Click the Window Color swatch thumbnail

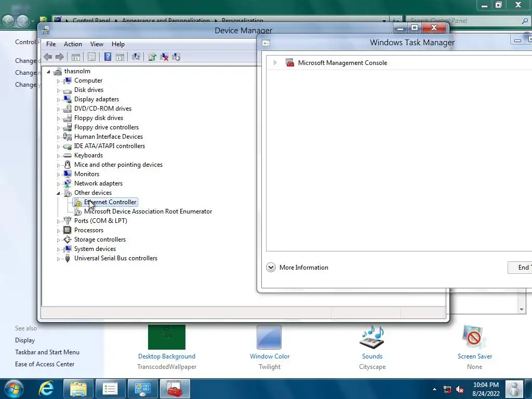click(x=269, y=337)
